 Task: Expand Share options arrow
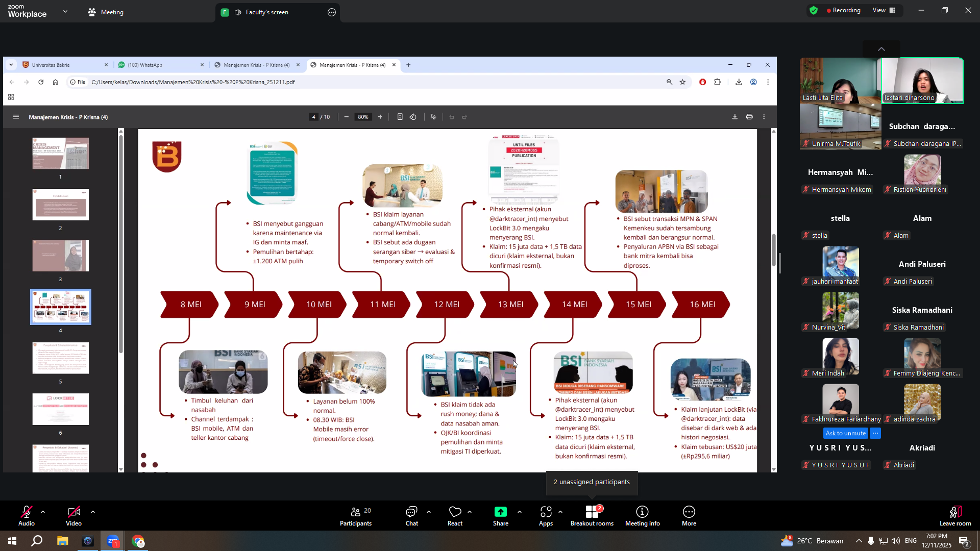(x=520, y=512)
